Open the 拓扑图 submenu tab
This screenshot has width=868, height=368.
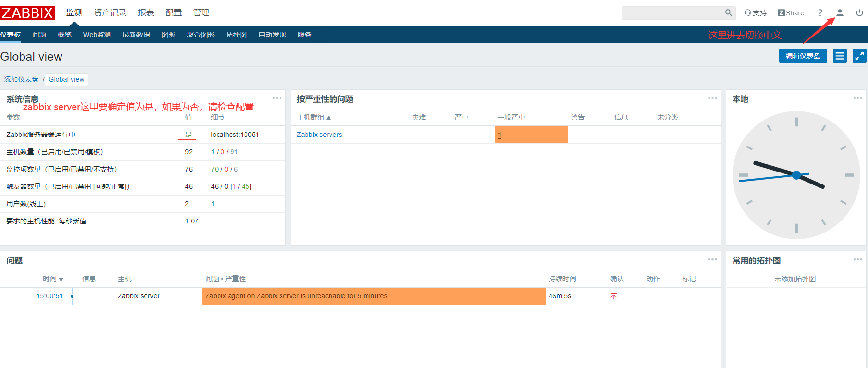[237, 35]
